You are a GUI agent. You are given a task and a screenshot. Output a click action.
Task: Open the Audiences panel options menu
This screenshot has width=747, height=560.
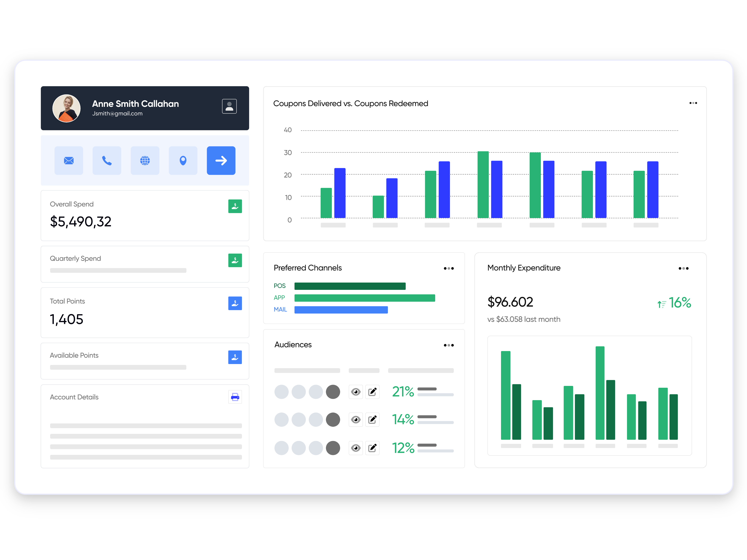(x=449, y=345)
